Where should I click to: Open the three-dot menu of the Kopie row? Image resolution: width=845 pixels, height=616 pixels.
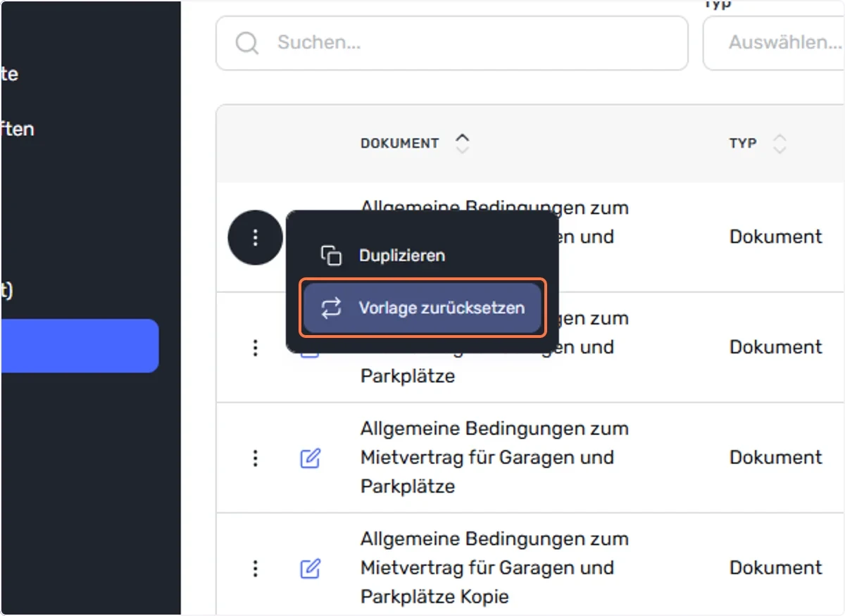(256, 568)
